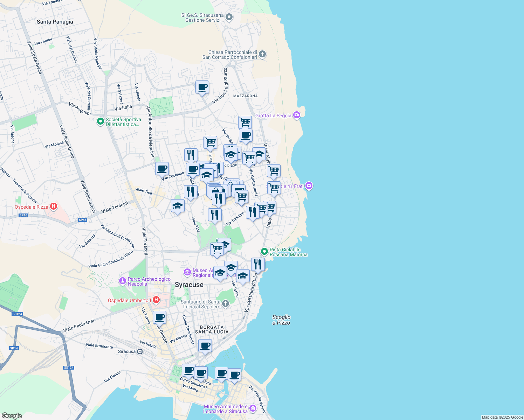Open the Grotta La Seggia attraction pin
Image resolution: width=524 pixels, height=420 pixels.
(x=297, y=115)
